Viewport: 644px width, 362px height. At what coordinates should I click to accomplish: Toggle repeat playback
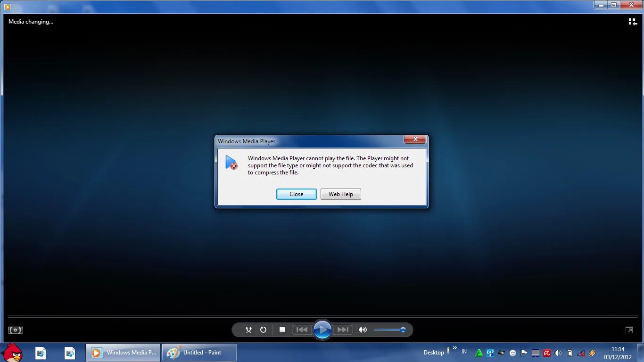pos(263,330)
